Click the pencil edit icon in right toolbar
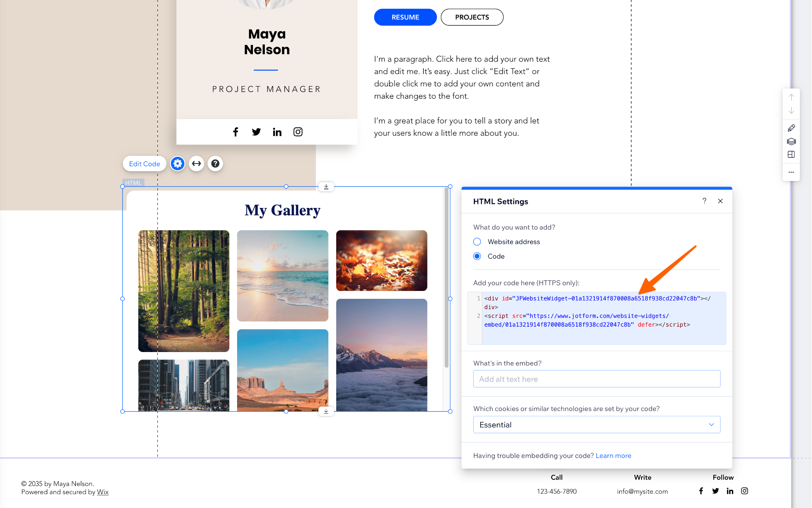The height and width of the screenshot is (508, 812). pos(791,128)
